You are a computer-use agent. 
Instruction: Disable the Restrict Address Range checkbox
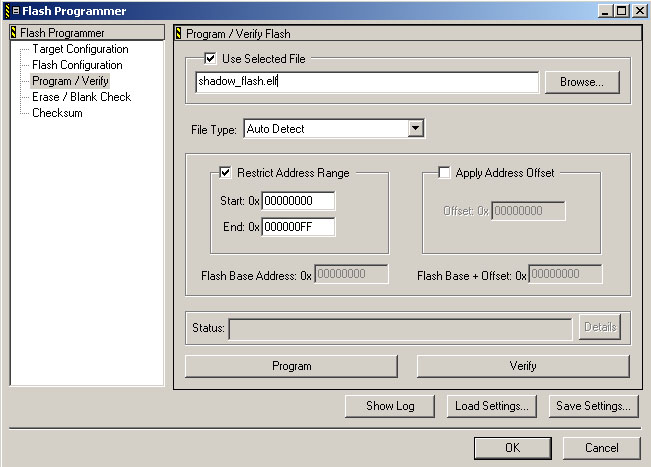tap(225, 173)
